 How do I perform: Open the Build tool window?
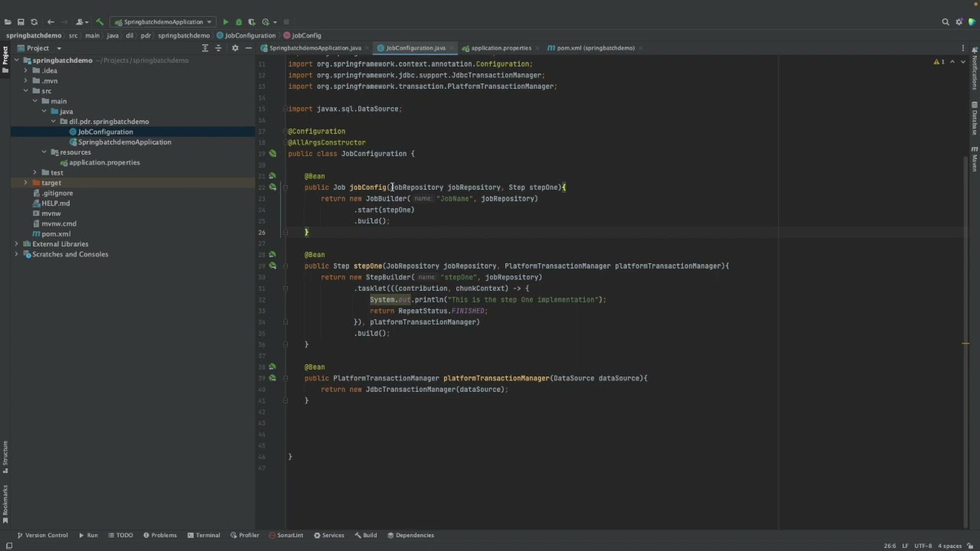(x=365, y=536)
